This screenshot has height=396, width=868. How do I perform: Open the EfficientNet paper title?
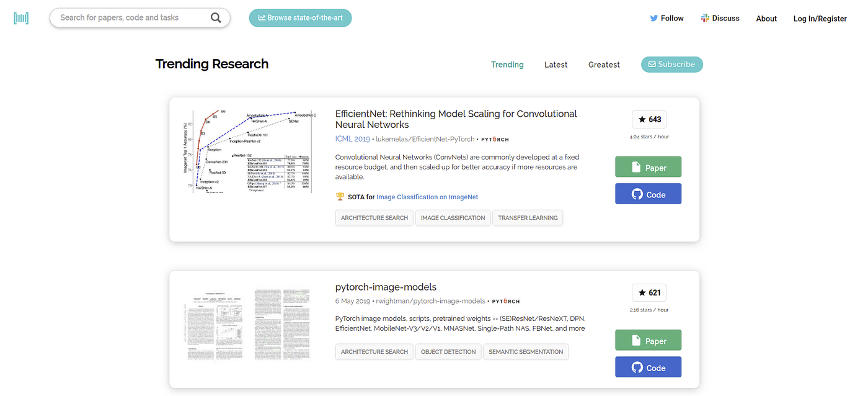[x=456, y=119]
